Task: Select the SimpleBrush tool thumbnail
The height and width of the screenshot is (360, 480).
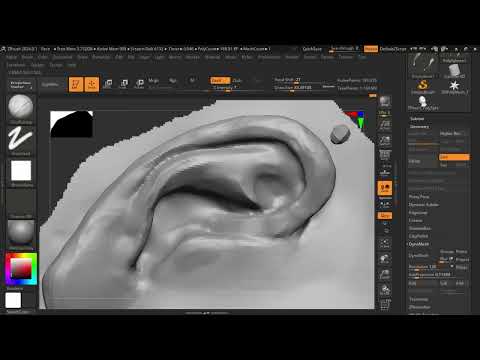Action: 423,86
